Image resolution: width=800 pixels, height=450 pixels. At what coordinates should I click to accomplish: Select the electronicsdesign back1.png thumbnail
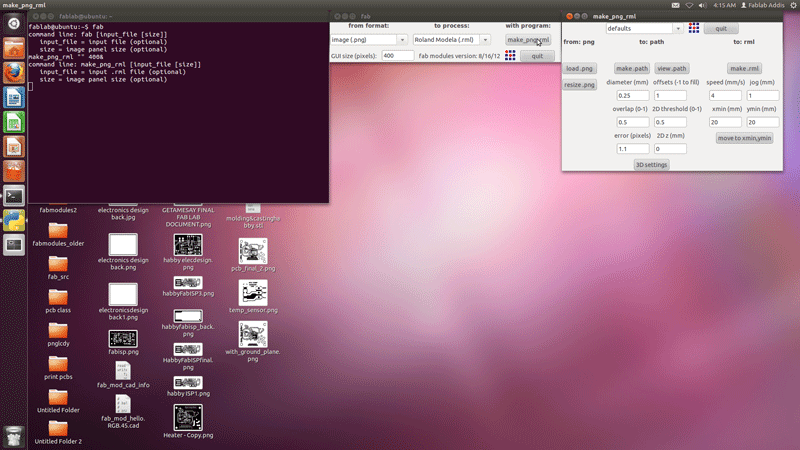coord(123,294)
